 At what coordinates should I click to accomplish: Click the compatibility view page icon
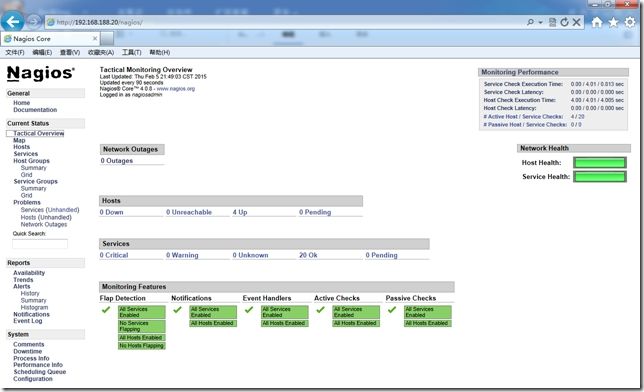(x=552, y=22)
